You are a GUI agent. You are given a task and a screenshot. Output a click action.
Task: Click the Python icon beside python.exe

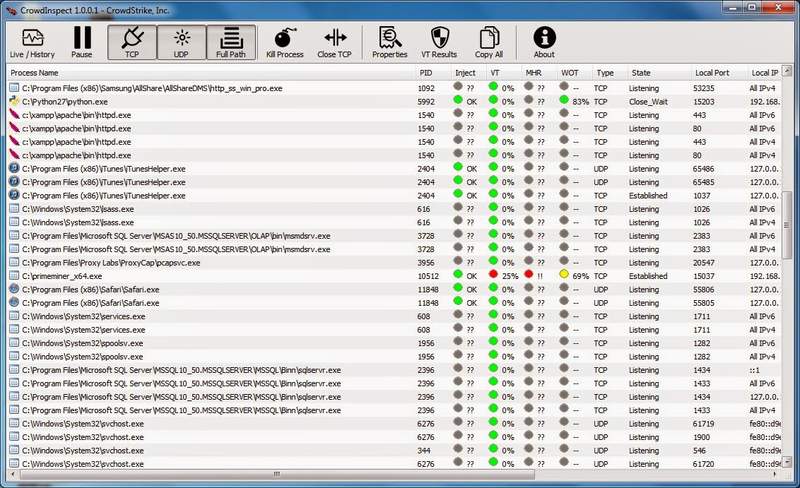14,101
